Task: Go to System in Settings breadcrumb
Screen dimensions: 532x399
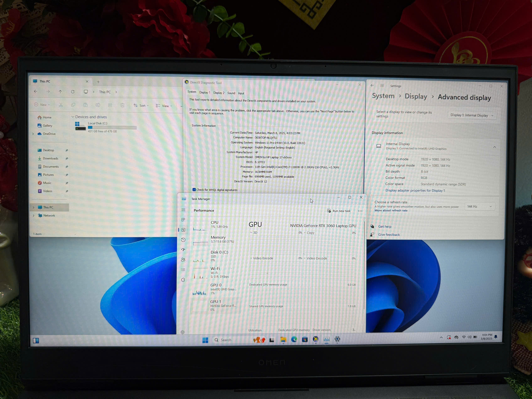Action: pos(383,96)
